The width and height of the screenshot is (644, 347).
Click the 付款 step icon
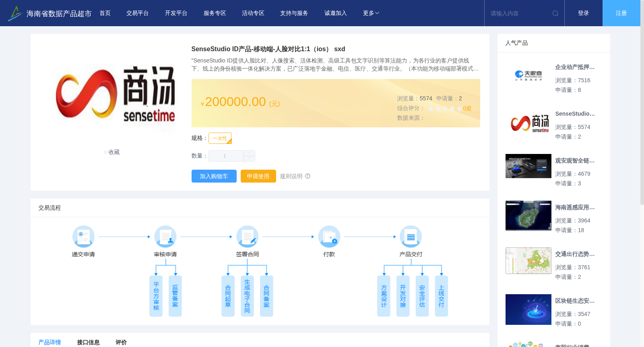(x=329, y=237)
